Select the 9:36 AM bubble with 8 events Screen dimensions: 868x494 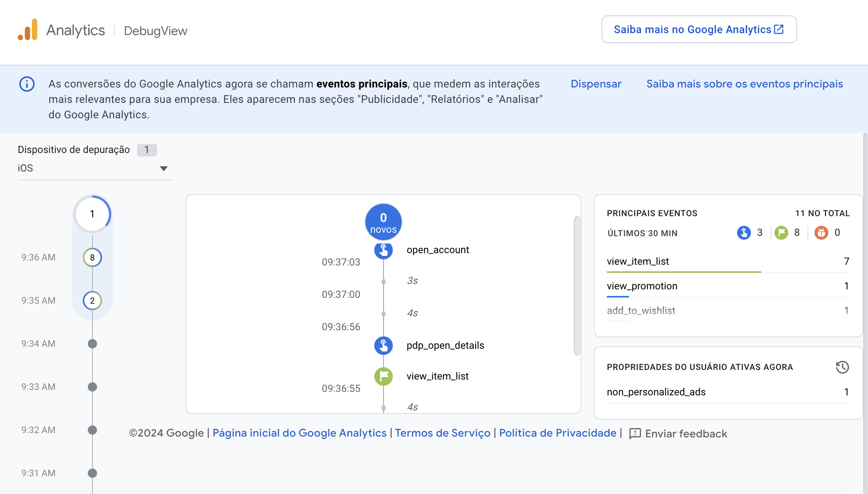(92, 257)
